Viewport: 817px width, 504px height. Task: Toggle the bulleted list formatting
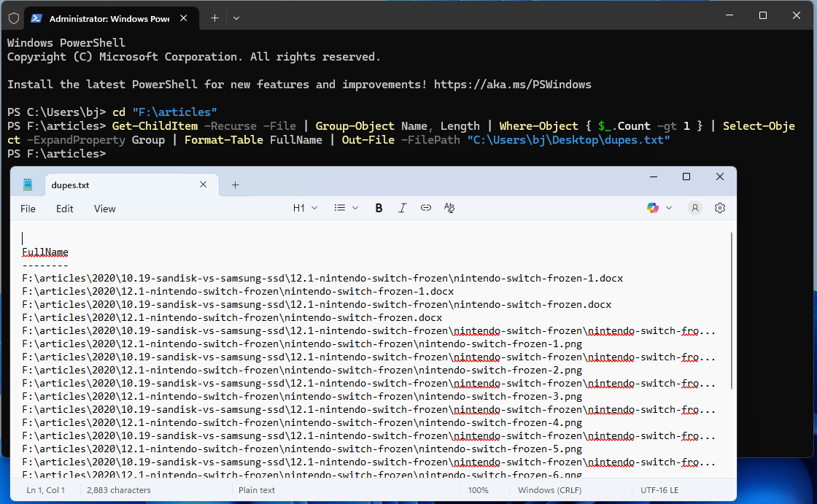pos(341,208)
